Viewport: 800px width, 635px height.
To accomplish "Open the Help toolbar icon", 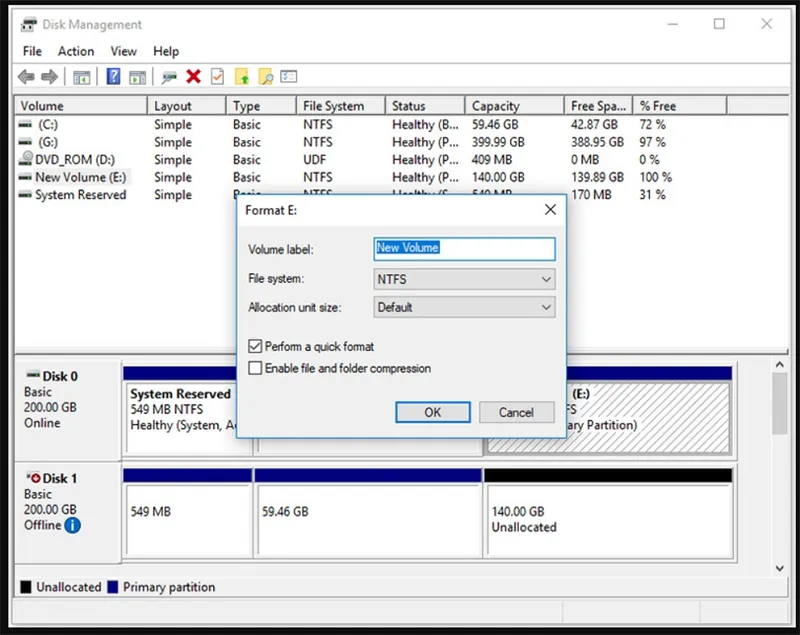I will [113, 77].
